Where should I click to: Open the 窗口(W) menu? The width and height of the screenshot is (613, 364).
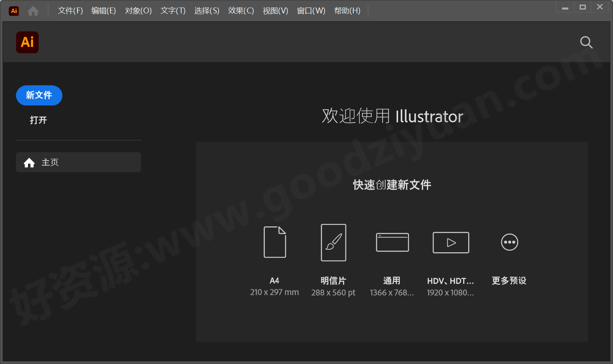(311, 10)
